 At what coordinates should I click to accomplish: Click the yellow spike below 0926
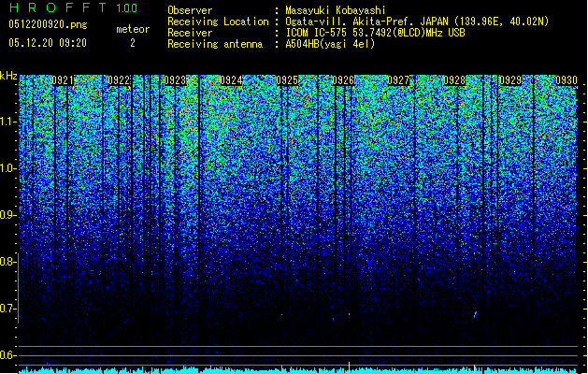(x=349, y=367)
